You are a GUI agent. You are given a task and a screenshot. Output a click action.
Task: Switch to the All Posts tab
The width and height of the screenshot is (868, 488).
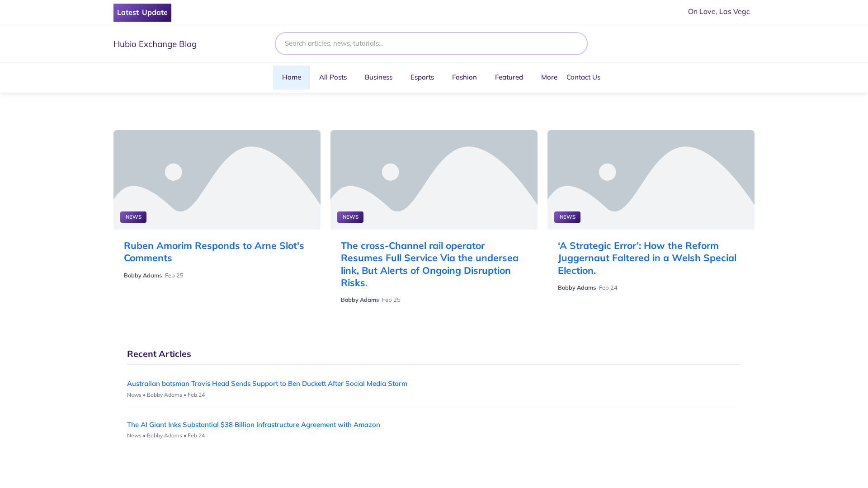333,77
